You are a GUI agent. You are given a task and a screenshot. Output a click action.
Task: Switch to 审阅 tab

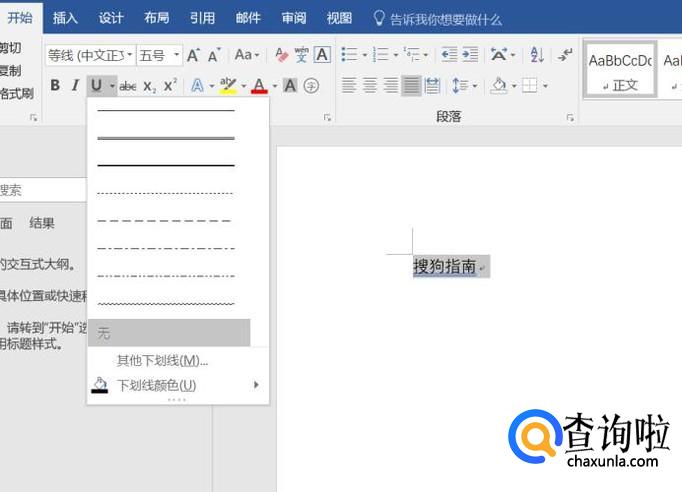(x=294, y=18)
